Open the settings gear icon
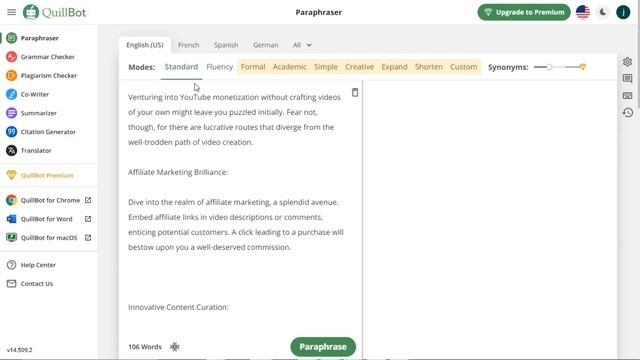 [627, 62]
